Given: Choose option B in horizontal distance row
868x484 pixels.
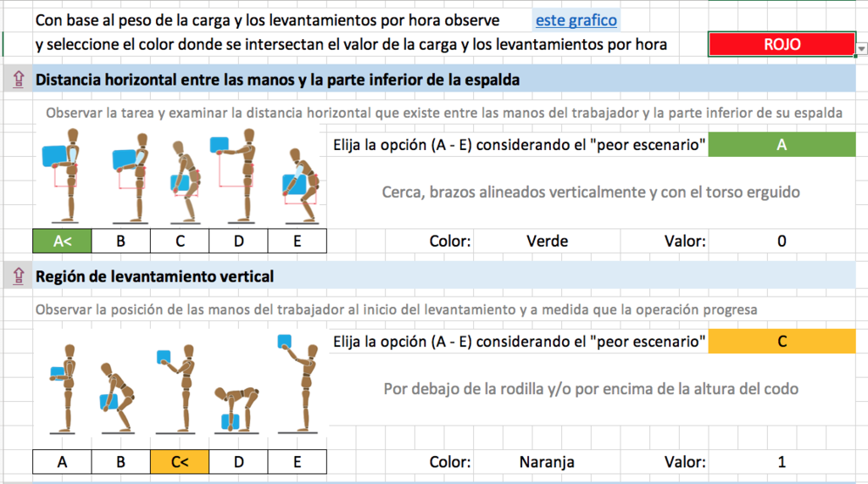Looking at the screenshot, I should pyautogui.click(x=120, y=242).
